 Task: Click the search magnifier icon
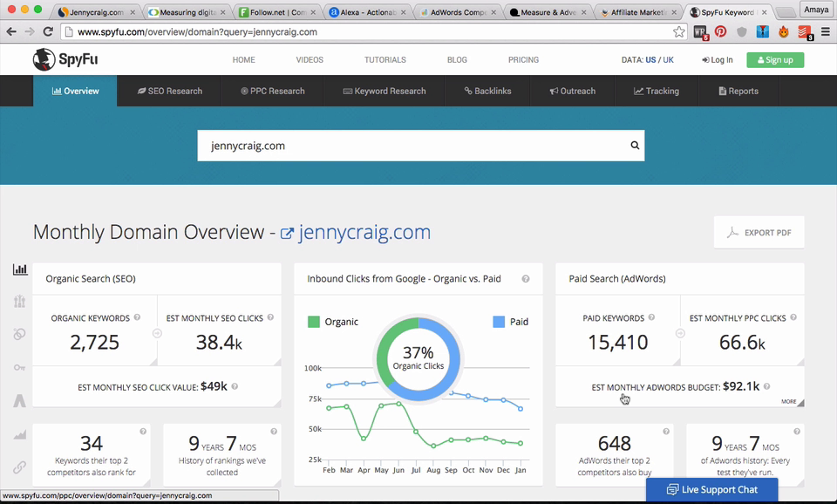[x=635, y=146]
